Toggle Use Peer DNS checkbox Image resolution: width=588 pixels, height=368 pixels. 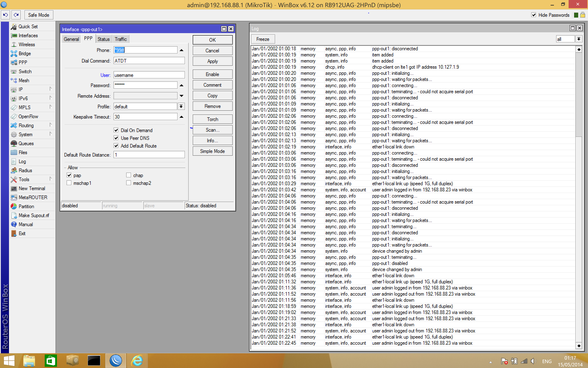(116, 138)
